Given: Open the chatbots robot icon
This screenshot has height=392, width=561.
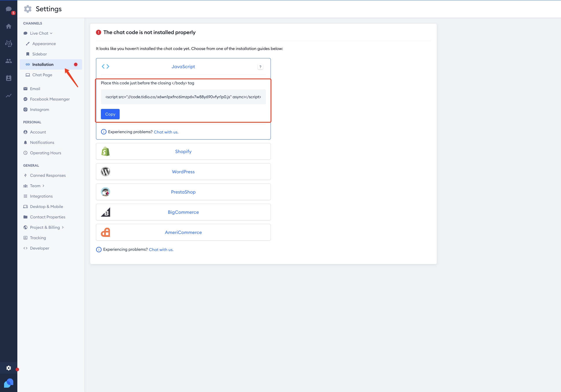Looking at the screenshot, I should pos(9,44).
